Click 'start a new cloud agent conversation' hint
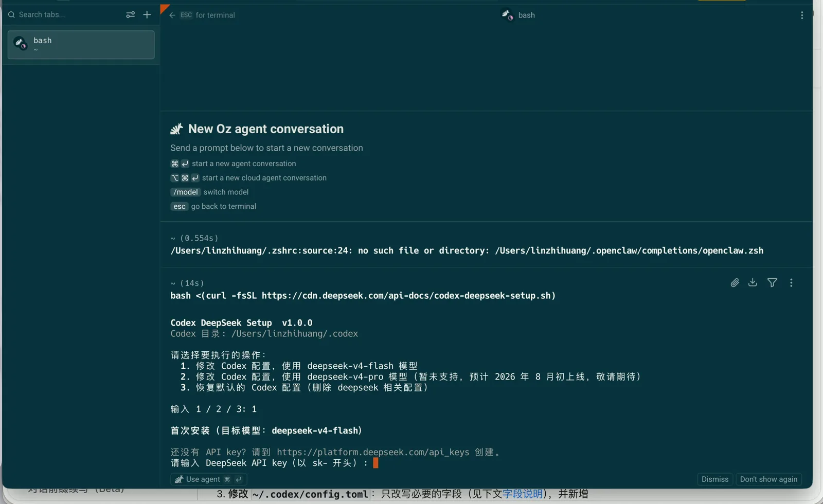 click(x=264, y=178)
